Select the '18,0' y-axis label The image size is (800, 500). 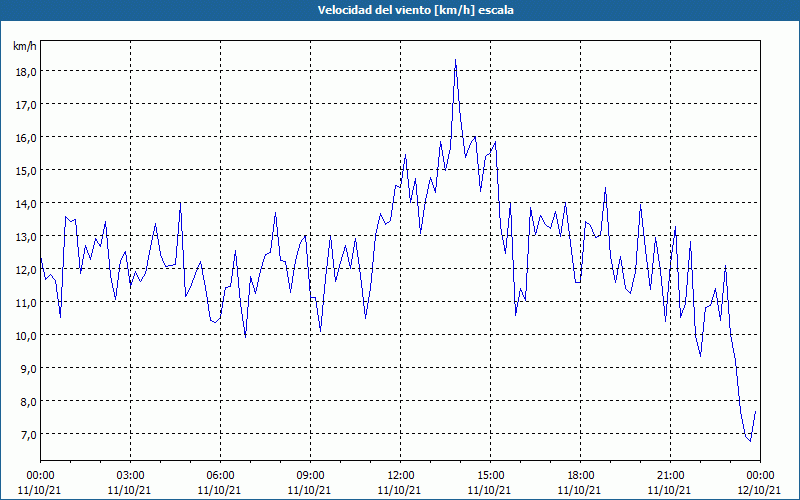(x=26, y=71)
